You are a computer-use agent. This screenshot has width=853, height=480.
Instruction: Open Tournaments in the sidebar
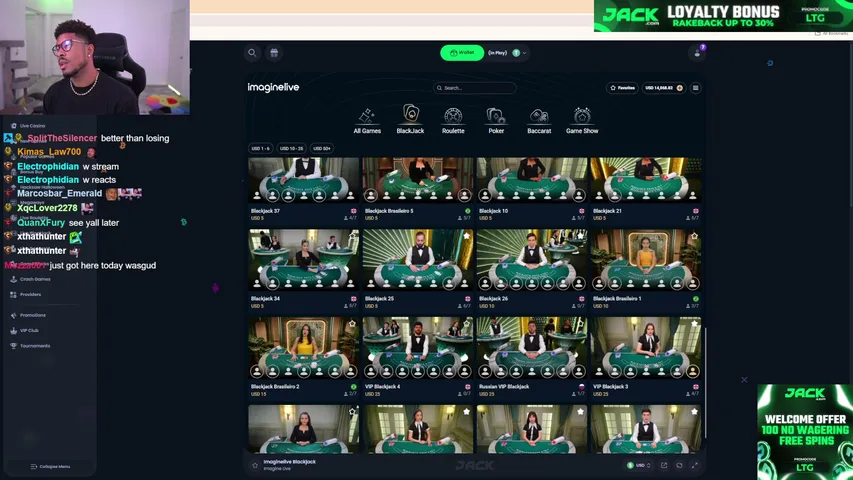[x=30, y=346]
